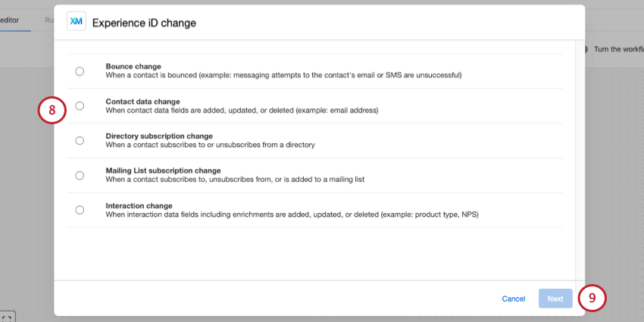Choose the Interaction change radio option
Viewport: 644px width, 322px height.
coord(80,210)
